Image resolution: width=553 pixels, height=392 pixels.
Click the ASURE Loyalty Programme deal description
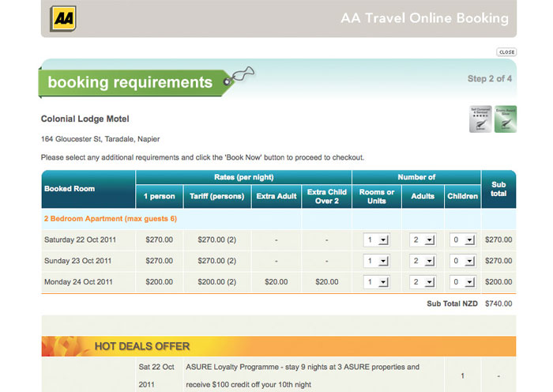tap(303, 375)
